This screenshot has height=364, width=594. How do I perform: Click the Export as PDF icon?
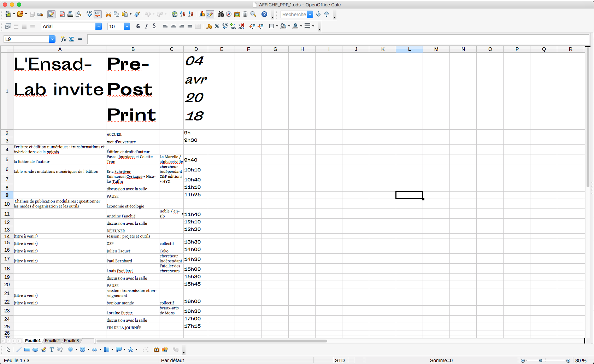click(62, 14)
